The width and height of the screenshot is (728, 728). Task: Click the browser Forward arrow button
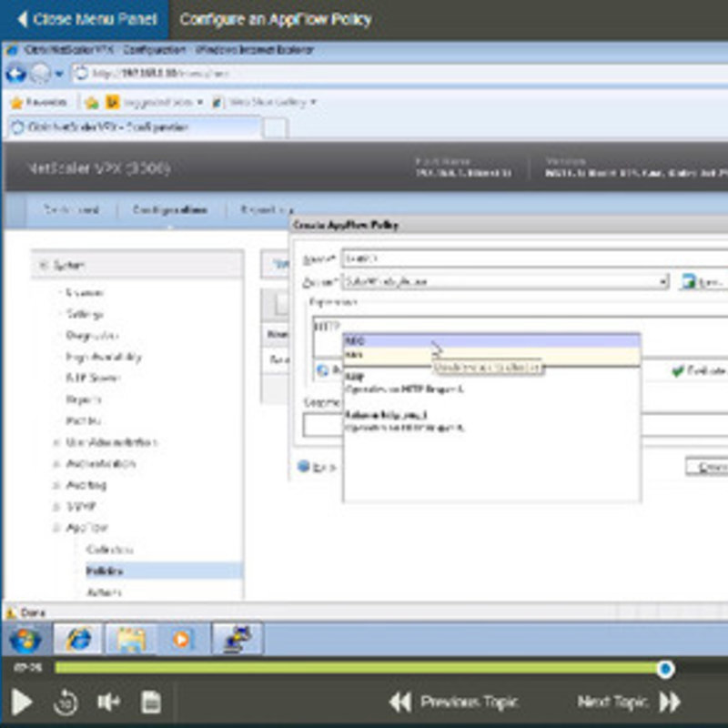pyautogui.click(x=41, y=74)
